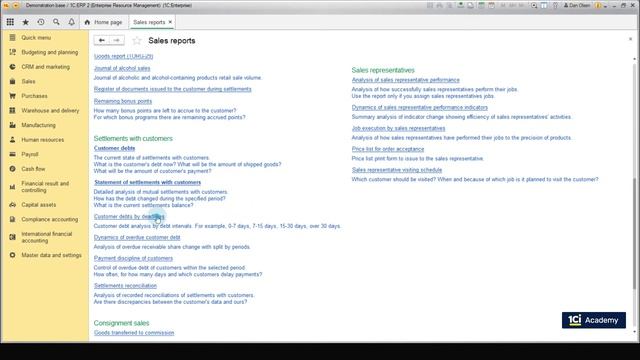
Task: Open the Goods report link
Action: point(124,56)
